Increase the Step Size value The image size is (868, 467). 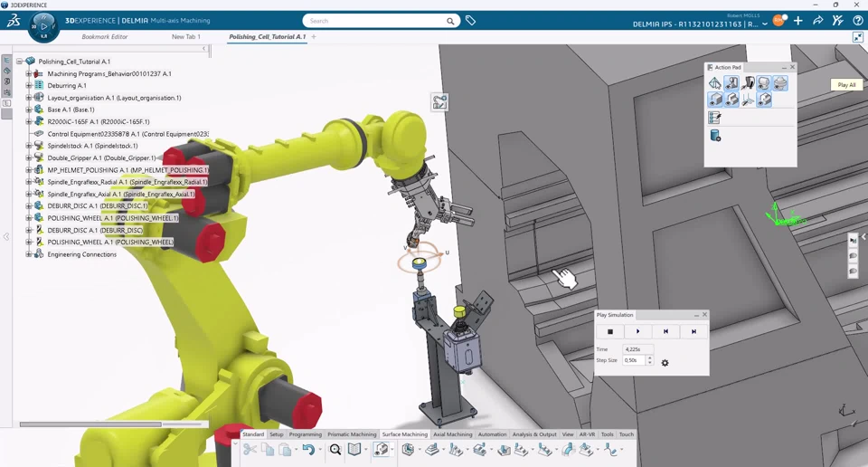[650, 357]
